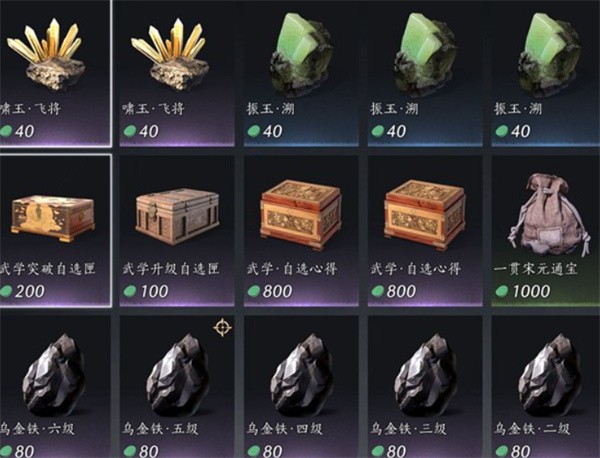
Task: Select the 乌金铁·三级 black ore item
Action: click(425, 386)
